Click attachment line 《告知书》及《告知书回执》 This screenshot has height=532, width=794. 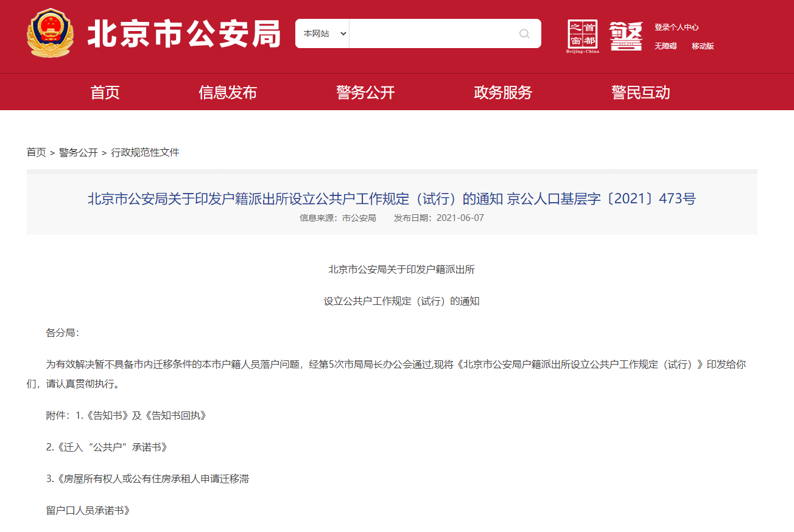[x=126, y=416]
